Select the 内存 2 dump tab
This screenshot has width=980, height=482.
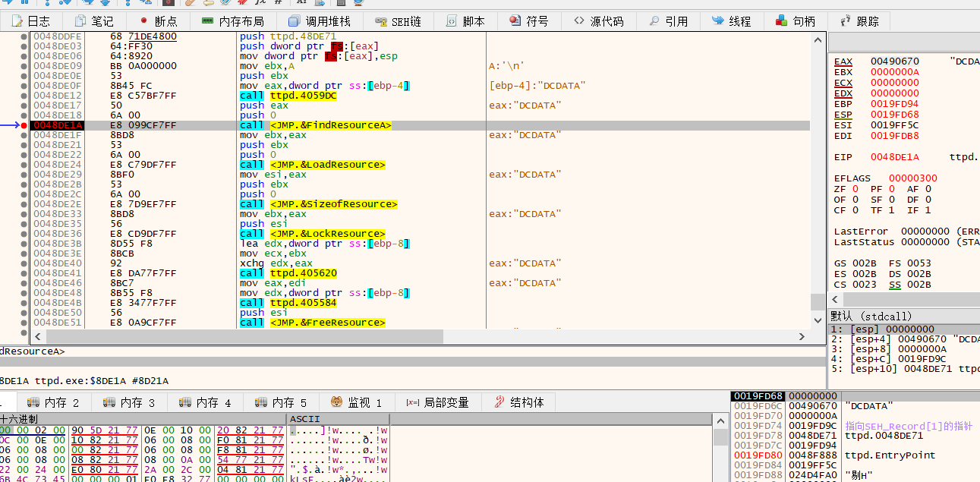tap(53, 402)
